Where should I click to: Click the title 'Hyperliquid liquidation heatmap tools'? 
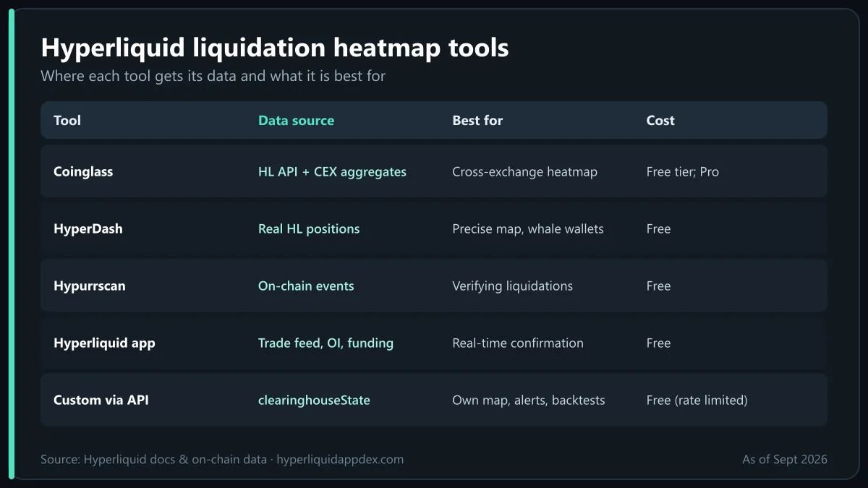(x=275, y=48)
